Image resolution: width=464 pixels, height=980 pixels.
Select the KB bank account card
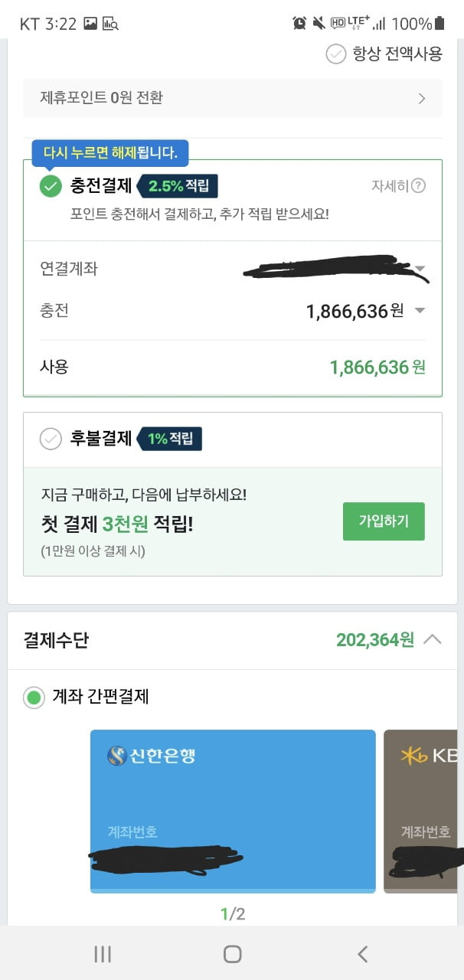coord(422,811)
